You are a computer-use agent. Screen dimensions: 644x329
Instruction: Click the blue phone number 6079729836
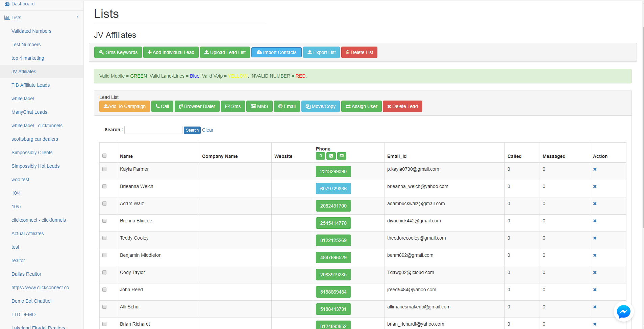click(x=333, y=189)
